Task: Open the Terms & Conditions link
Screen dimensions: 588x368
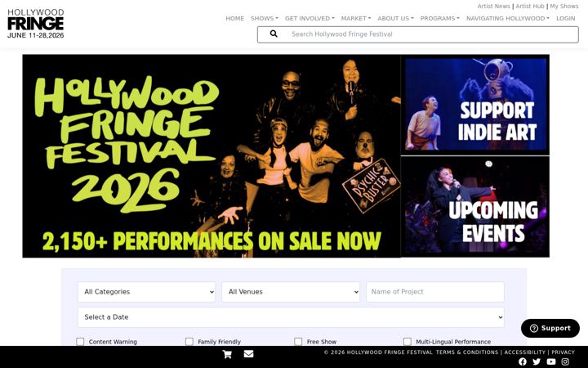Action: [467, 352]
